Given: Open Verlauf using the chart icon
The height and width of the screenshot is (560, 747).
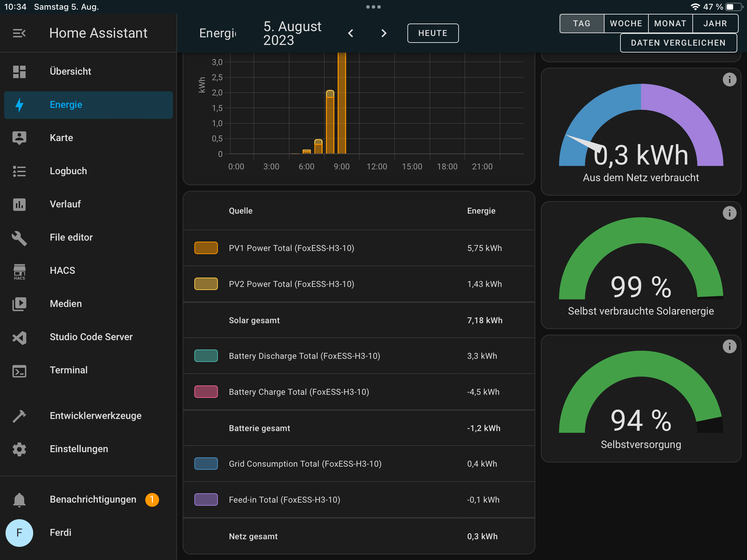Looking at the screenshot, I should point(19,204).
